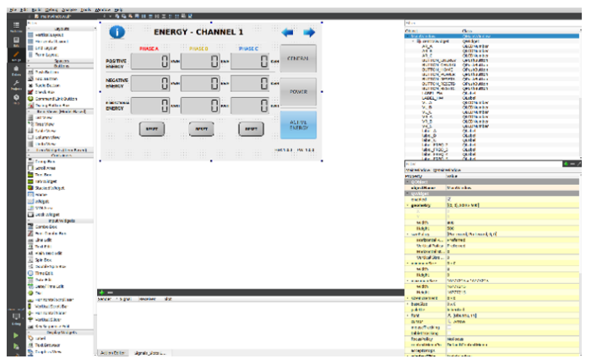Click the blue info icon on form

[x=117, y=32]
